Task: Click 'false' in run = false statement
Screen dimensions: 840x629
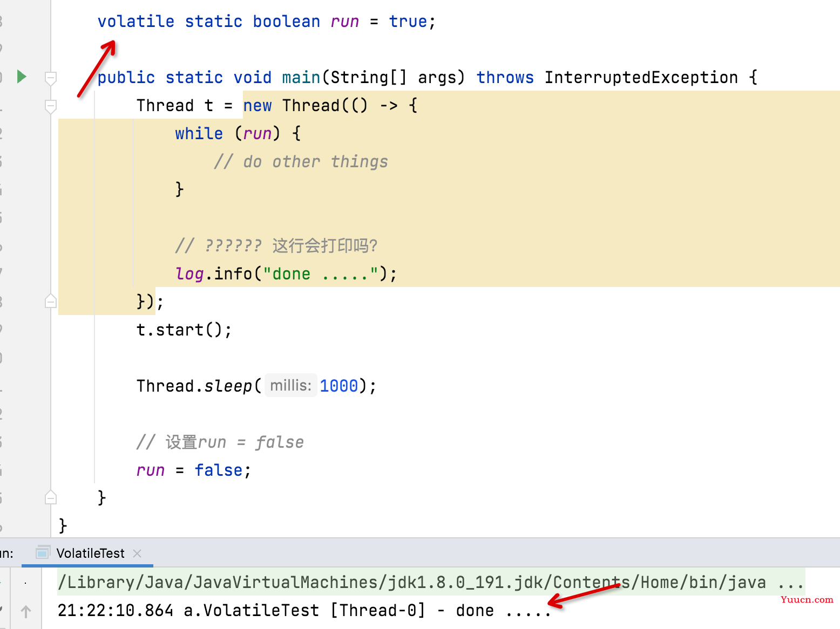Action: click(219, 470)
